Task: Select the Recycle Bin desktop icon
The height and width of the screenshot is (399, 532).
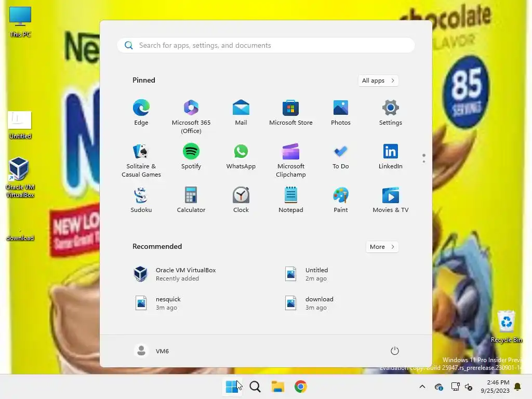Action: click(x=506, y=326)
